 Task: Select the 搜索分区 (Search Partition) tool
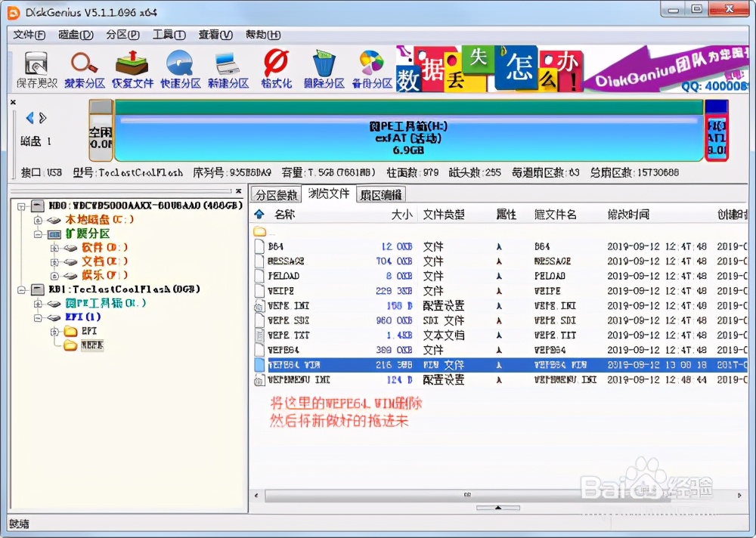pyautogui.click(x=83, y=68)
